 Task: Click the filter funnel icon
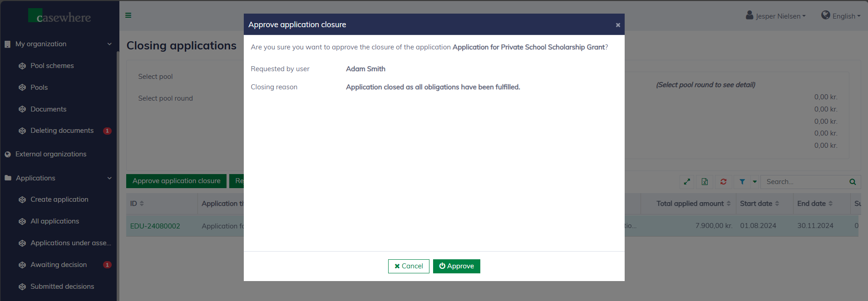pyautogui.click(x=742, y=182)
